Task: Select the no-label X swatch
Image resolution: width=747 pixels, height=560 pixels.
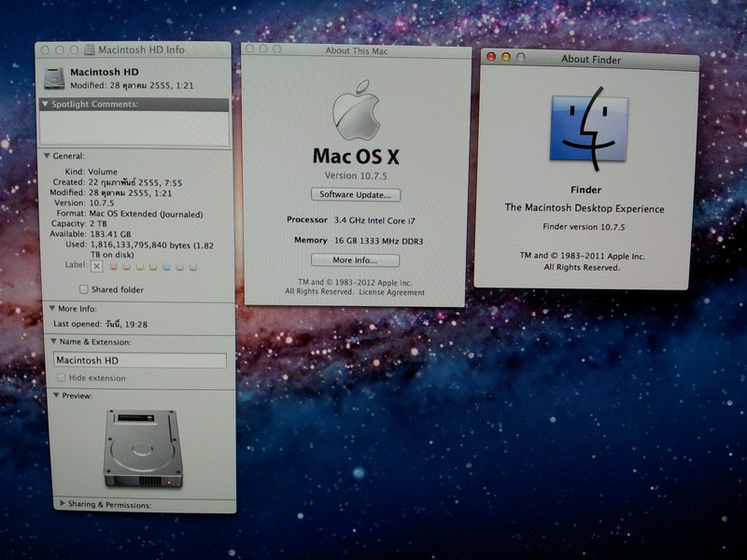Action: 97,266
